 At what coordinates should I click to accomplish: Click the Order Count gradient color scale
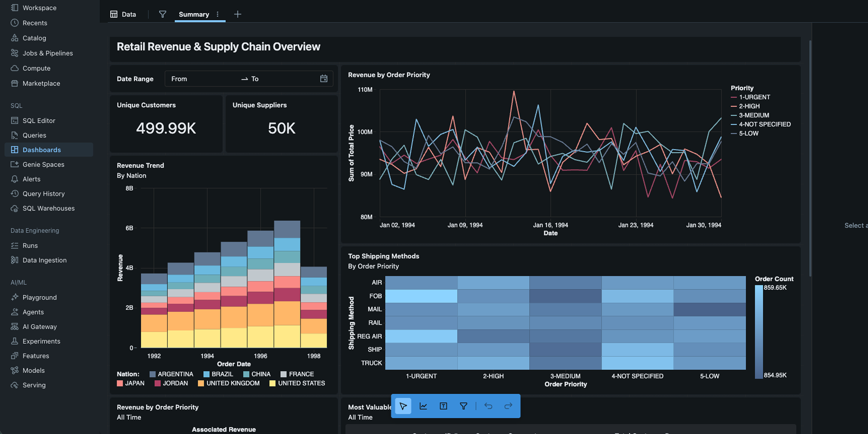759,332
